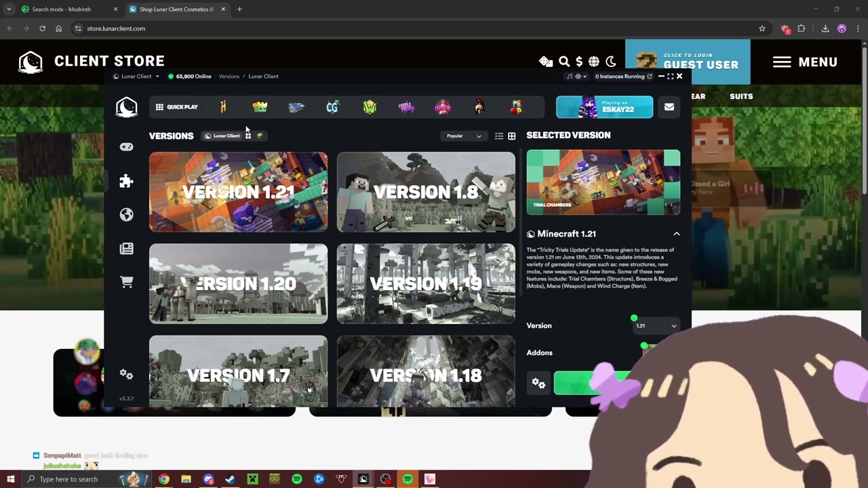Select the green W shield server icon
This screenshot has width=868, height=488.
[369, 107]
